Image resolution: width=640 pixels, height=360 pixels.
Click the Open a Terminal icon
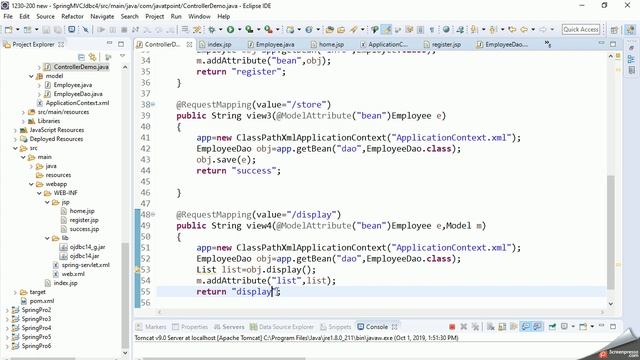(x=71, y=29)
